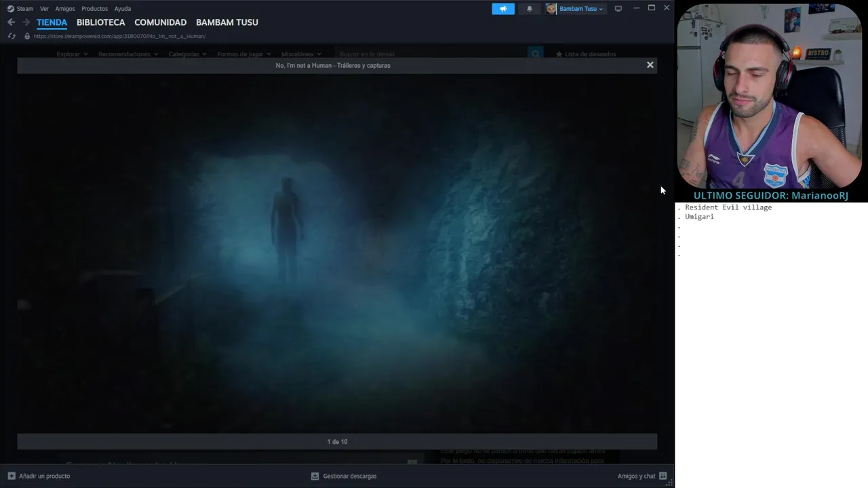The image size is (868, 488).
Task: Click the Big Picture mode monitor icon
Action: 618,9
